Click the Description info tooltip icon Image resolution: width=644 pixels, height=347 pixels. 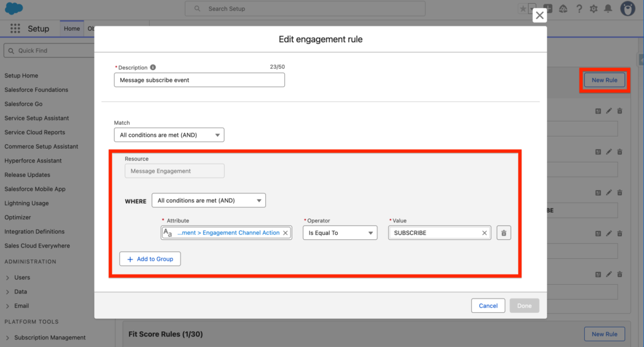pyautogui.click(x=153, y=67)
